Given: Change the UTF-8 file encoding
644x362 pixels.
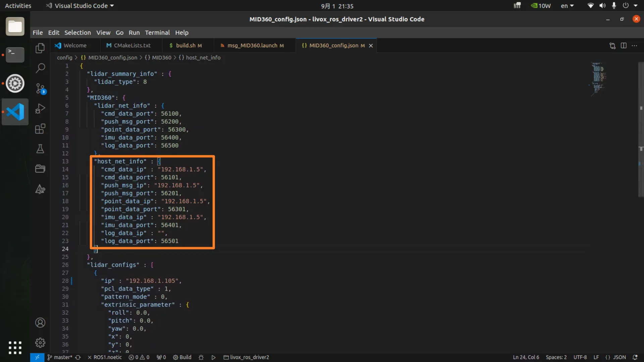Looking at the screenshot, I should coord(580,357).
